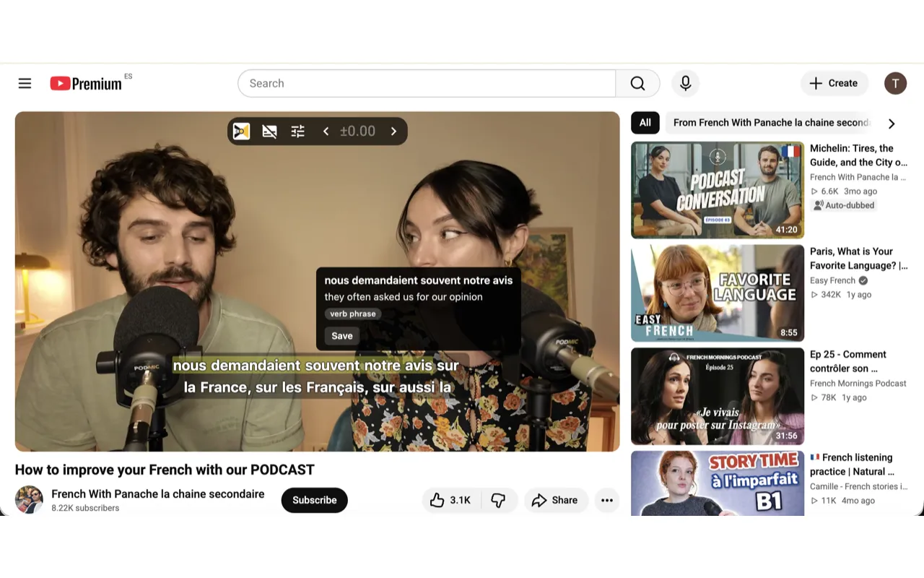Screen dimensions: 924x578
Task: Open French With Panache la chaine secondaire channel
Action: [x=158, y=494]
